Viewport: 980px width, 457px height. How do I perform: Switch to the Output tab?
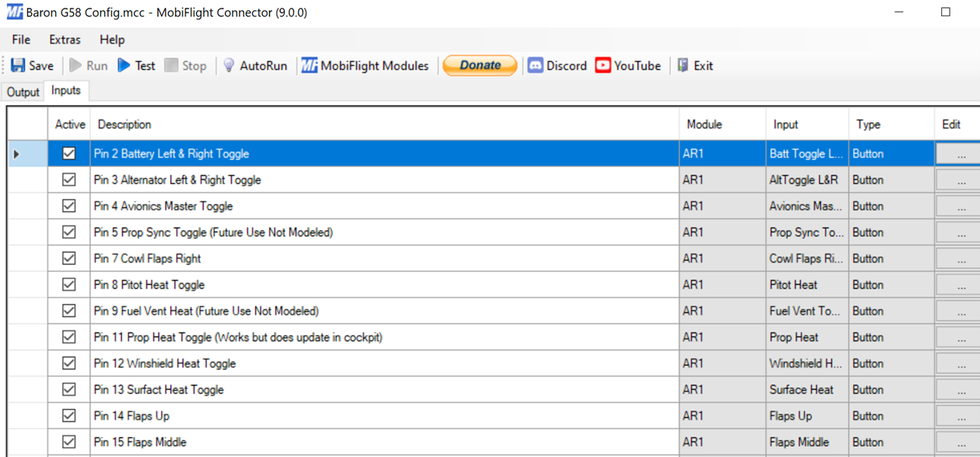tap(23, 92)
